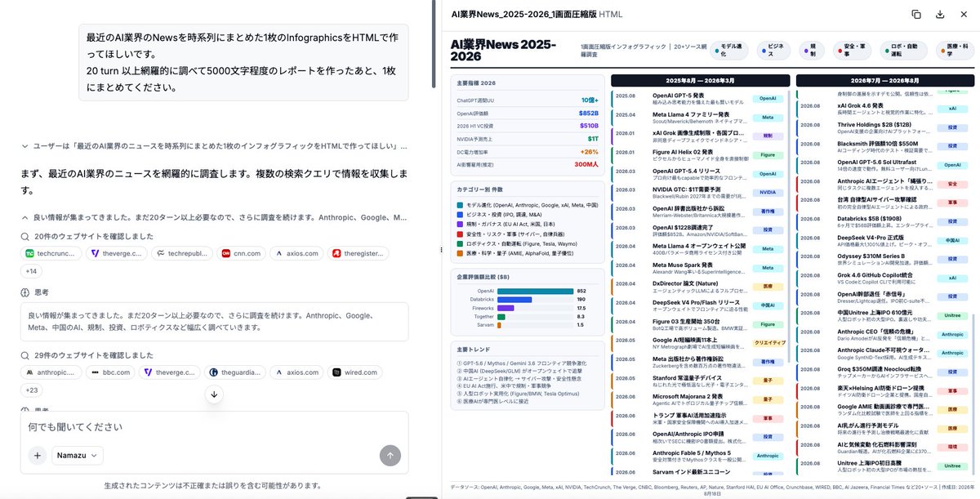Select the 規制 category pill
Screen dimensions: 980x499
[x=811, y=49]
